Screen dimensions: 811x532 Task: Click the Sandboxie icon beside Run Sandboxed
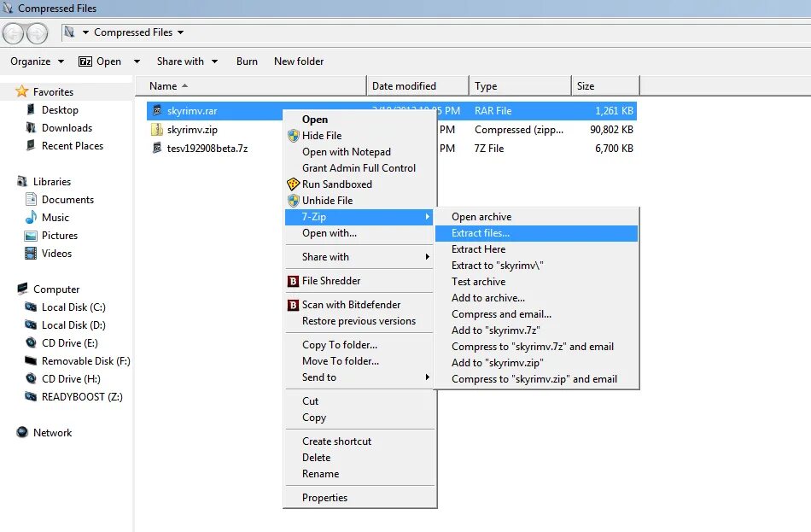(x=294, y=184)
